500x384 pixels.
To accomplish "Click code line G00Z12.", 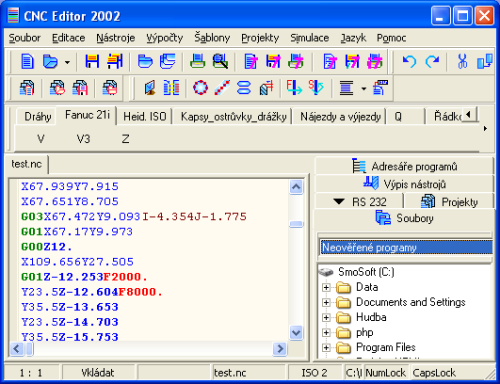I will [47, 247].
